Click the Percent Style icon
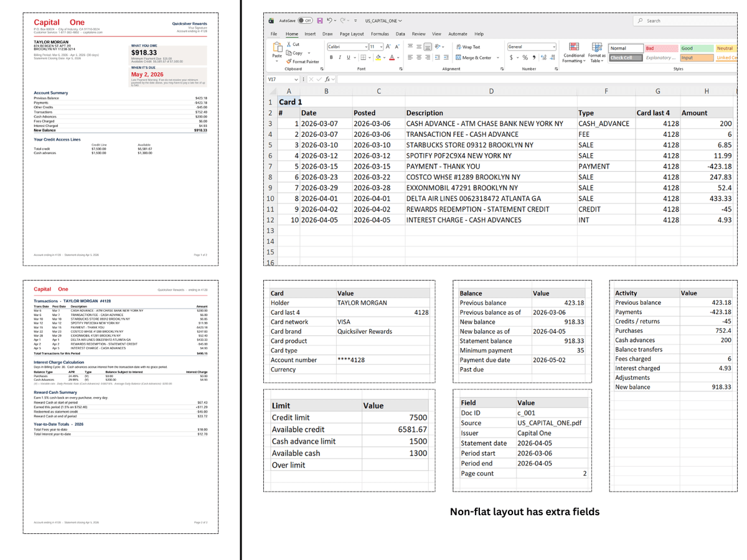Viewport: 747px width, 560px height. 525,57
